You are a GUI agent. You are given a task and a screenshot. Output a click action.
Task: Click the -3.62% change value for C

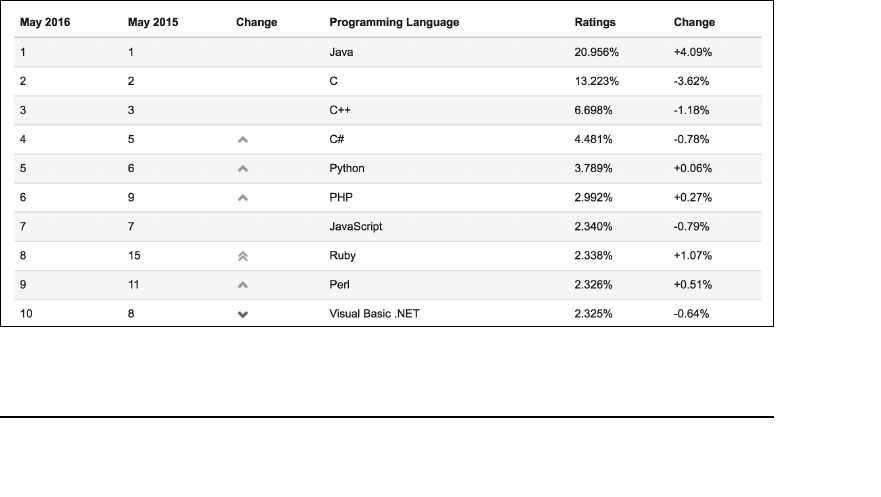[692, 81]
